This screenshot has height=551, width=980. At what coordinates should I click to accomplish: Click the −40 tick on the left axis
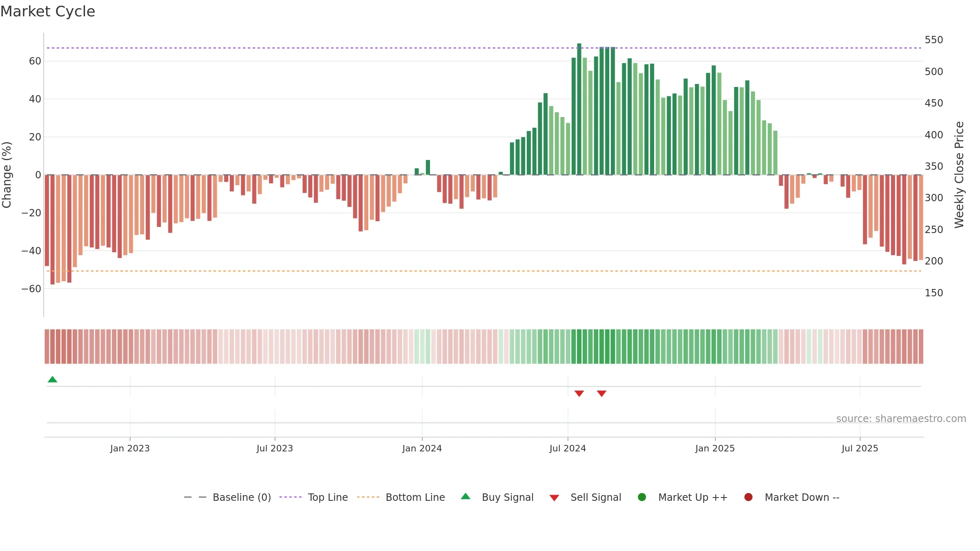(31, 251)
